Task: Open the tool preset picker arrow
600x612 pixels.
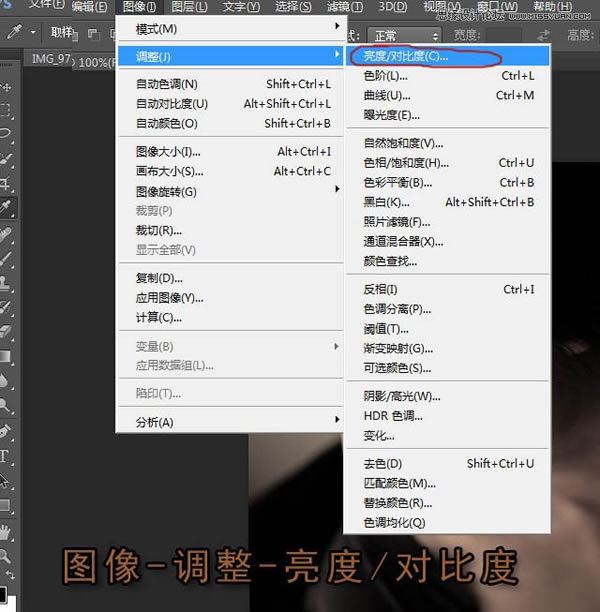Action: (x=33, y=32)
